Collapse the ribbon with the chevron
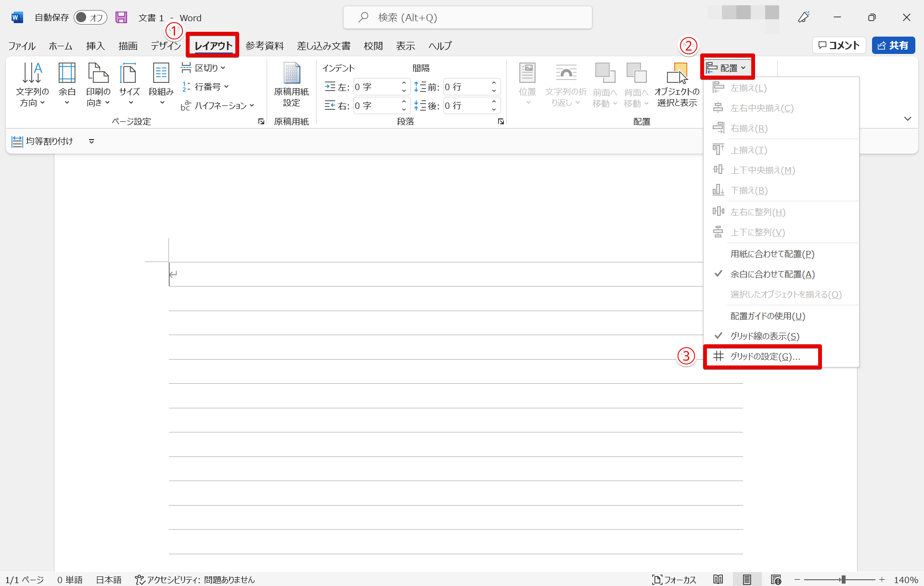The width and height of the screenshot is (924, 586). point(908,118)
